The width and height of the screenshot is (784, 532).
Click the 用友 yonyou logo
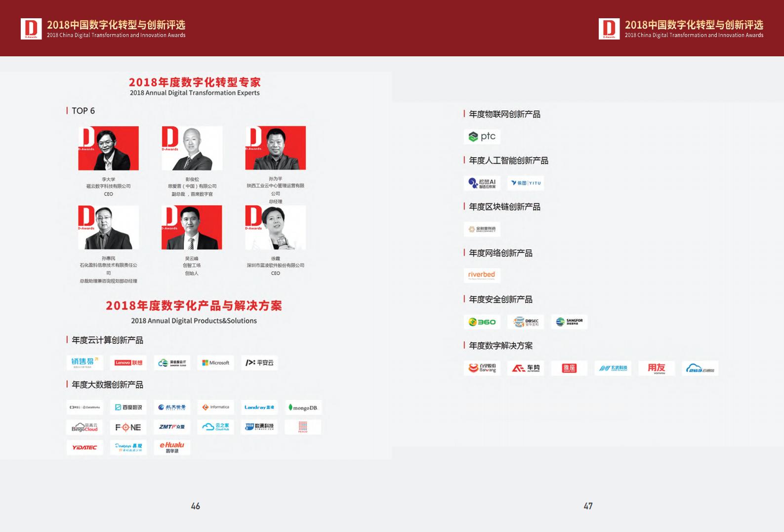pyautogui.click(x=657, y=368)
